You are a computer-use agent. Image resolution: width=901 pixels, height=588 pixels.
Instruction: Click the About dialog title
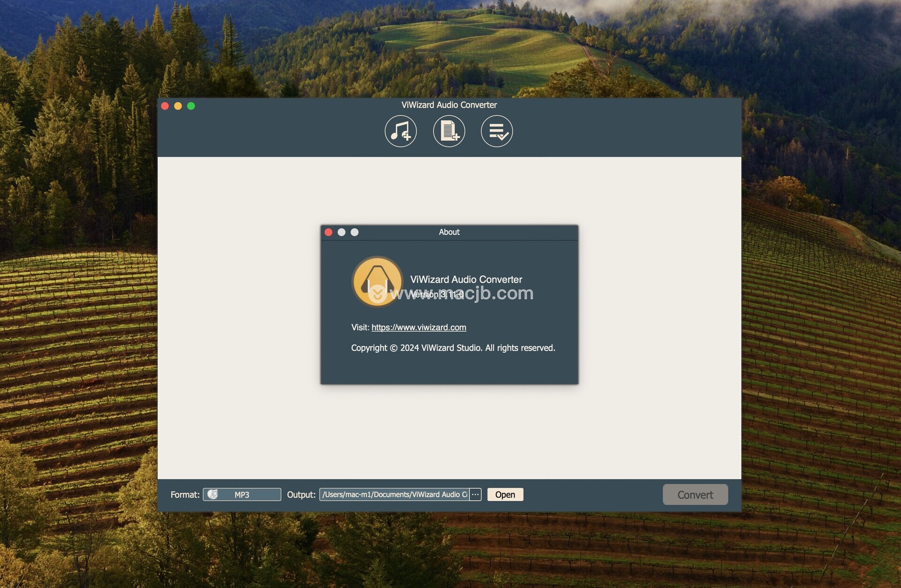coord(449,232)
